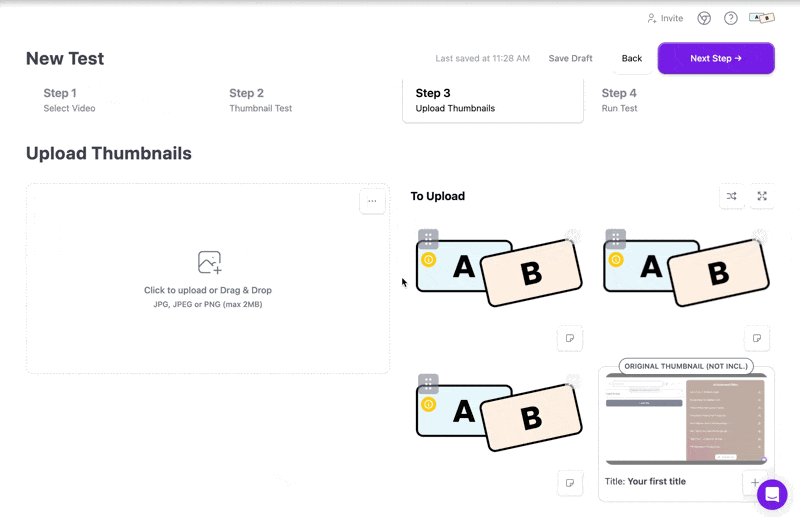Open the three-dots menu in upload box
This screenshot has width=800, height=523.
tap(372, 201)
